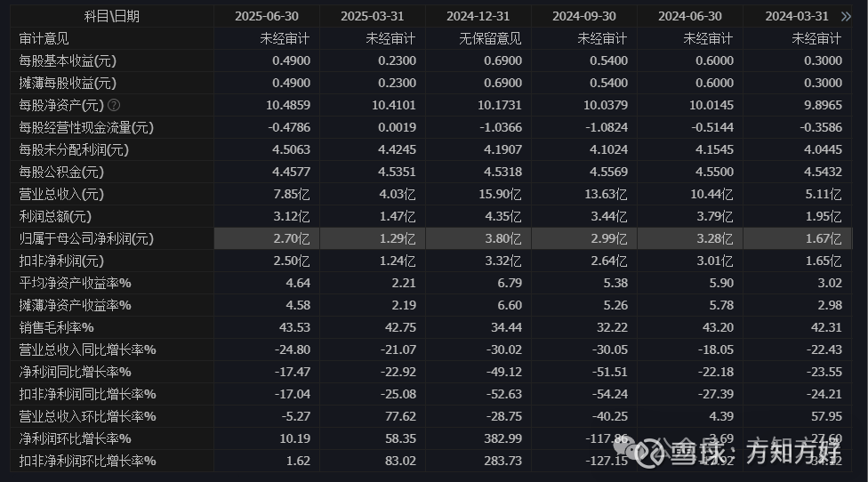This screenshot has height=482, width=868.
Task: Click the 每股经营性现金流量(元) row label
Action: point(86,127)
